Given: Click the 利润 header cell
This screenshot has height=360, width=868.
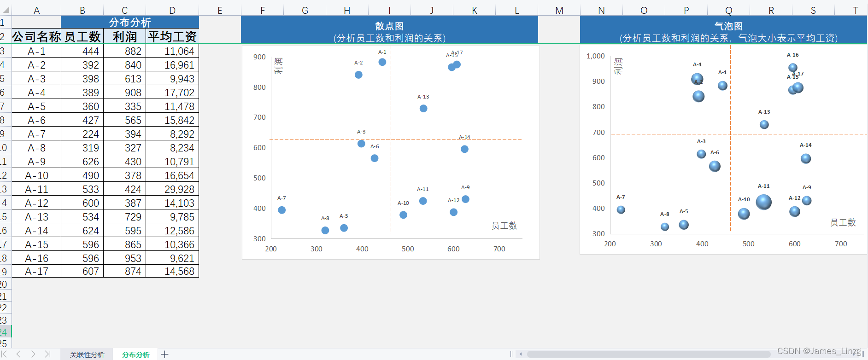Looking at the screenshot, I should click(124, 36).
